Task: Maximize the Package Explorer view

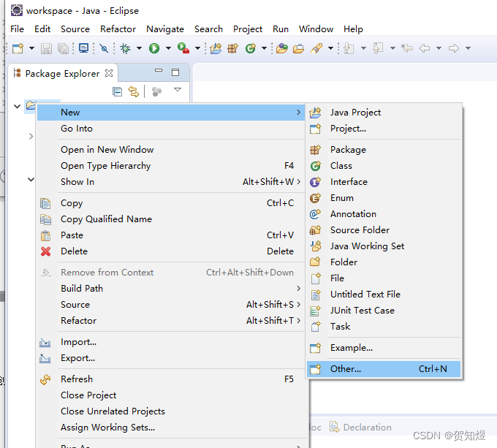Action: coord(175,72)
